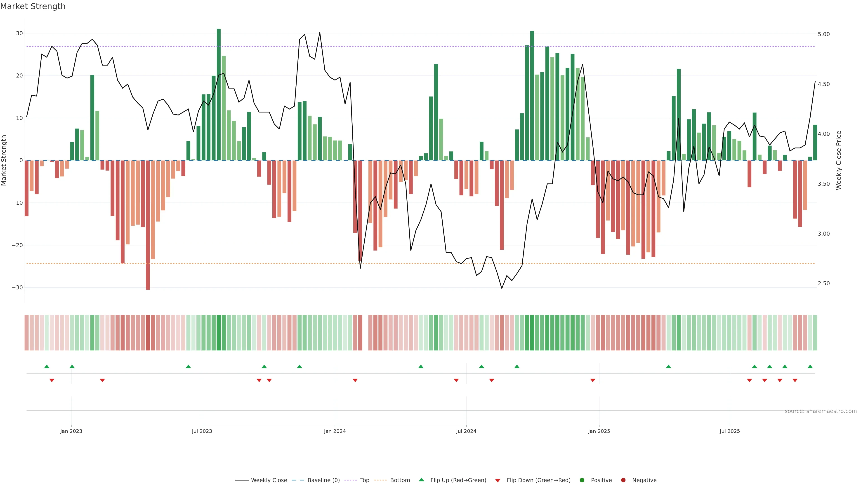
Task: Click the Jul 2025 x-axis label
Action: point(729,431)
